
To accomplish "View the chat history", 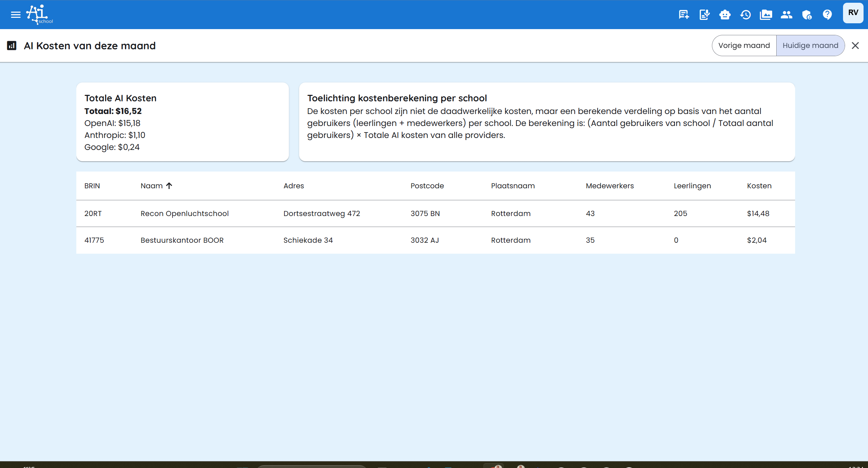I will pos(745,14).
